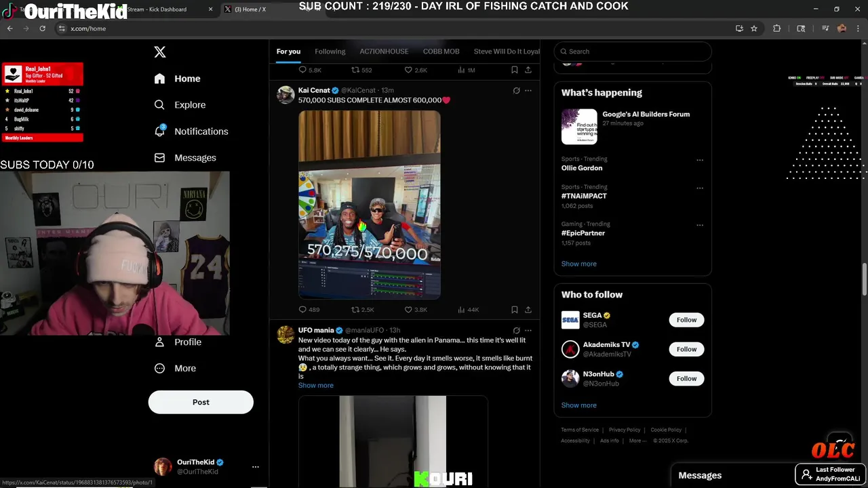The width and height of the screenshot is (868, 488).
Task: Click the X logo in the sidebar
Action: click(160, 52)
